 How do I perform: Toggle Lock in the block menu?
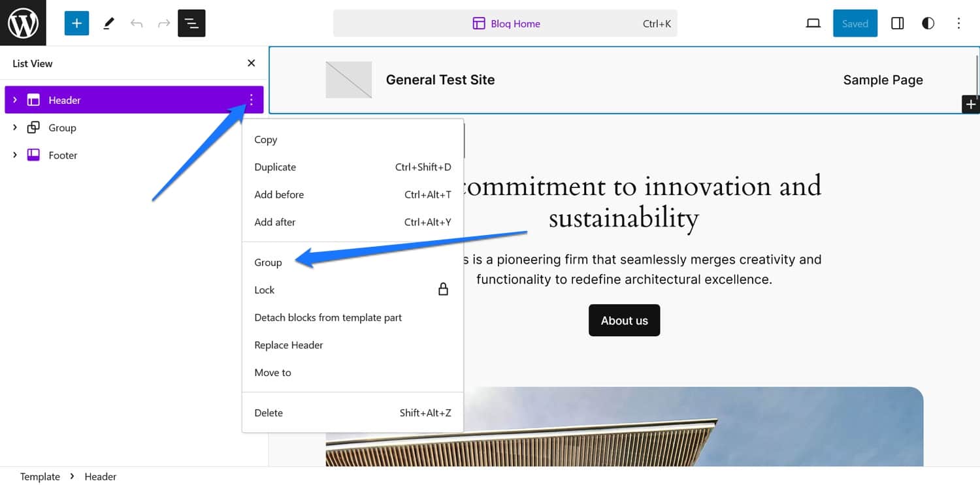[265, 290]
